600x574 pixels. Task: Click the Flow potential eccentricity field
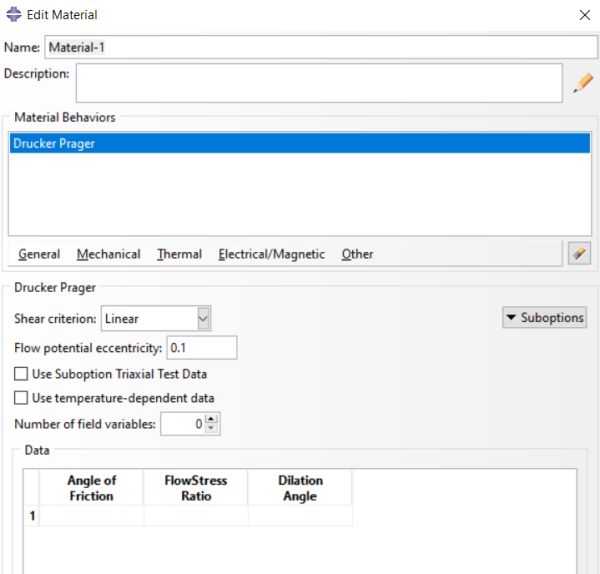click(x=201, y=348)
